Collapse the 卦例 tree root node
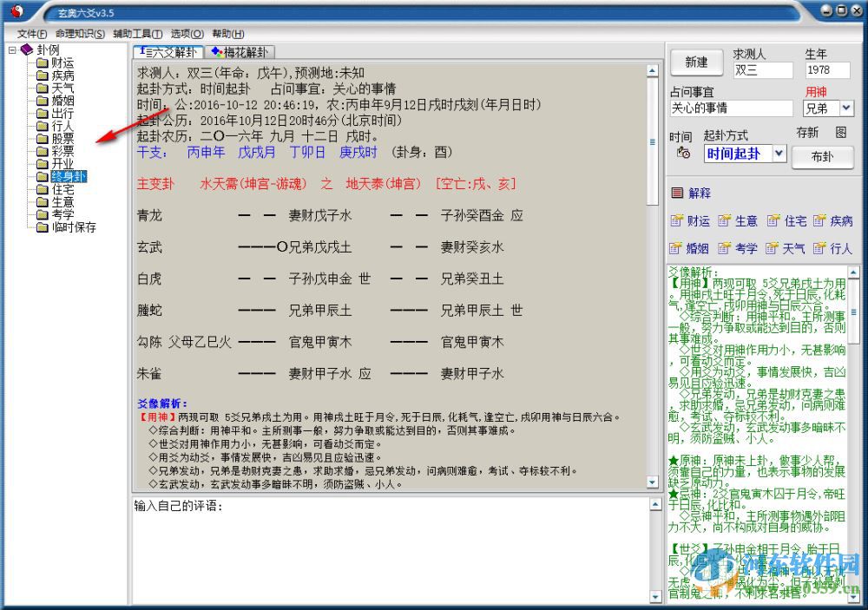The image size is (868, 610). [x=14, y=49]
